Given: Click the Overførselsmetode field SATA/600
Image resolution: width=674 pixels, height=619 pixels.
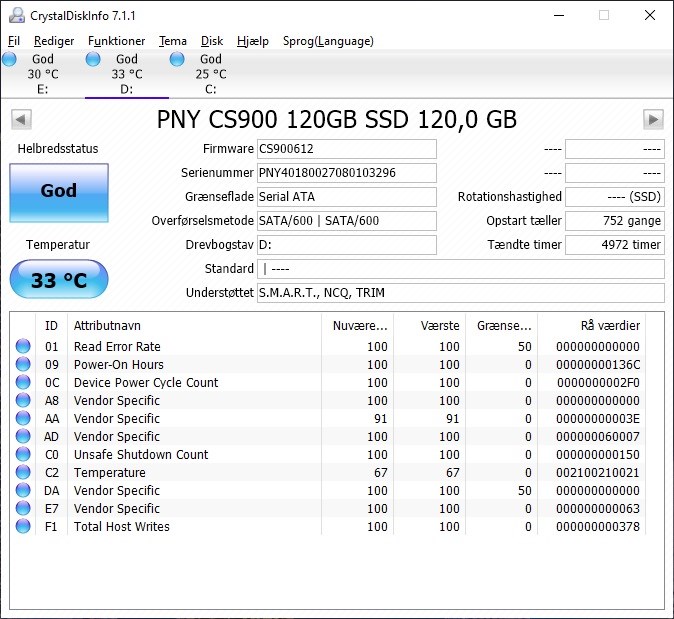Looking at the screenshot, I should [x=347, y=221].
